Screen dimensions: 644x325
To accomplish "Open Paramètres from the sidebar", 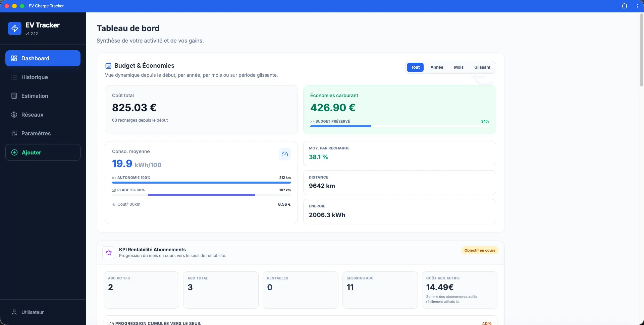I will (43, 133).
